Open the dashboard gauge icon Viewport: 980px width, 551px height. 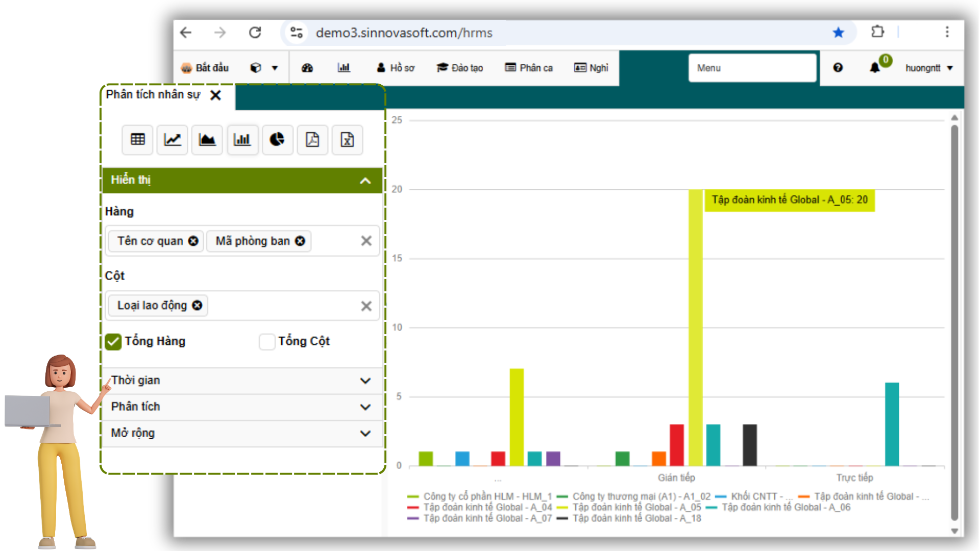tap(307, 68)
